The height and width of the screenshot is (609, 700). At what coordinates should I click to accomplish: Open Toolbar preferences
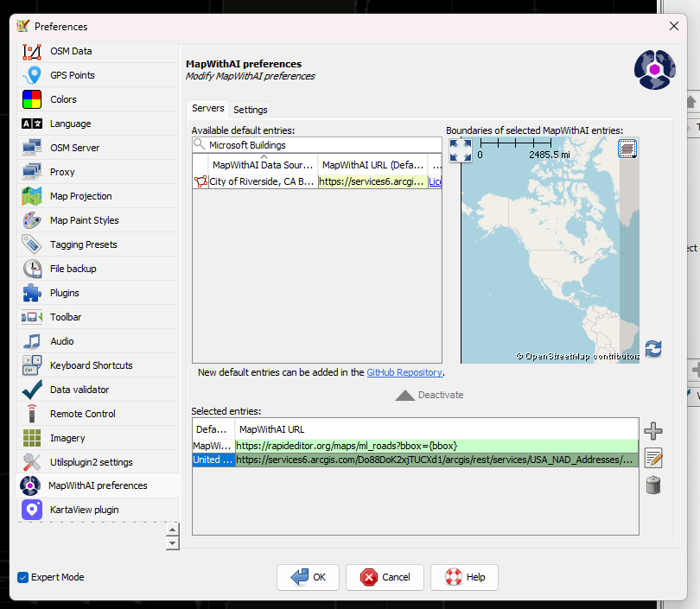tap(98, 317)
